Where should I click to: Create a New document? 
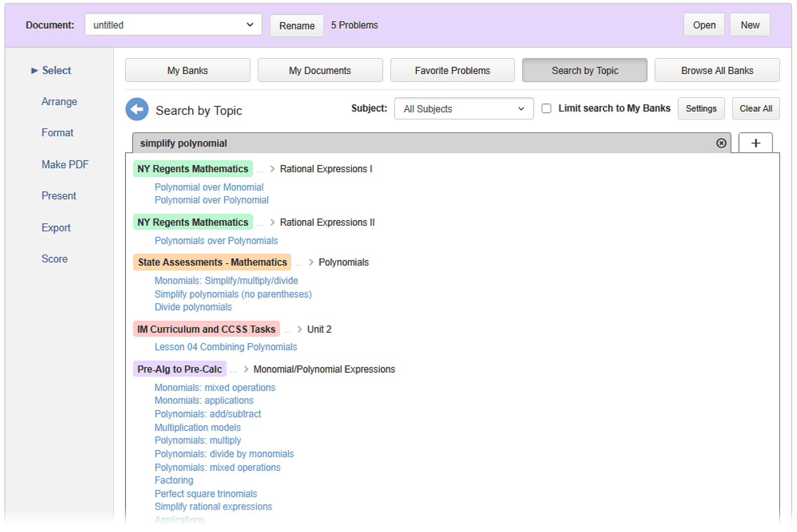(749, 24)
